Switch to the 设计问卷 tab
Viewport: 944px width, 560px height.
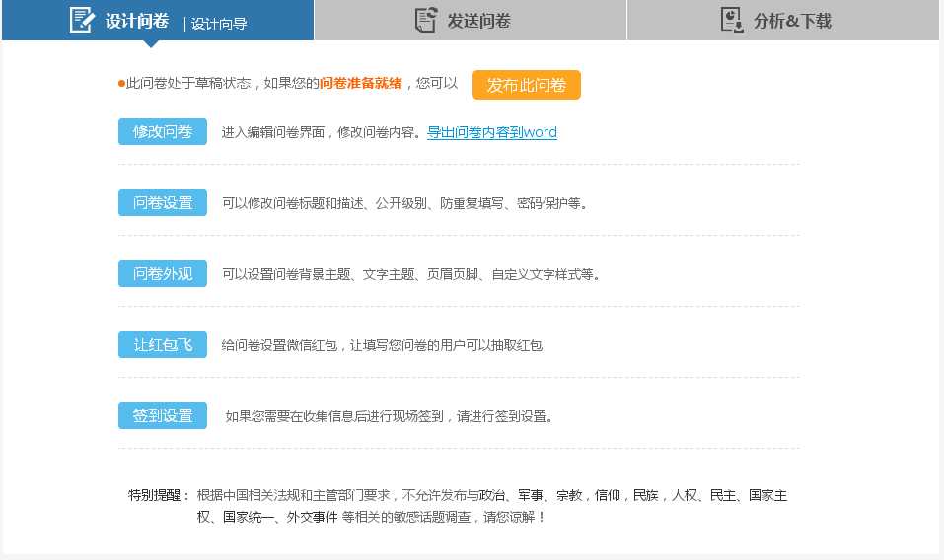click(x=158, y=21)
